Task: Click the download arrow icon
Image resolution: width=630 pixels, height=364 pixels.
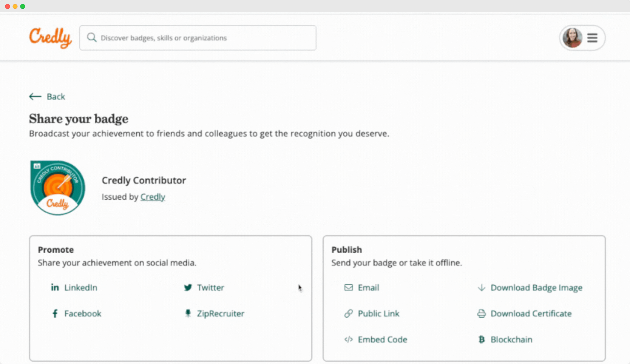Action: pyautogui.click(x=481, y=287)
